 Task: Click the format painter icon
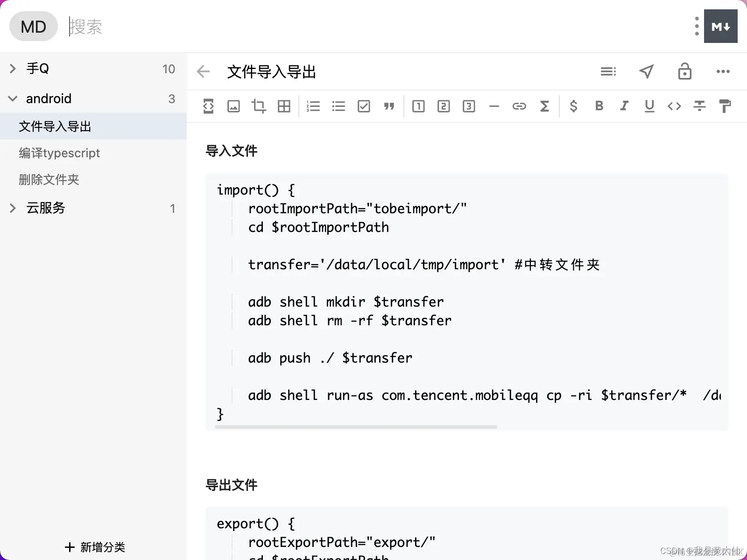(x=725, y=106)
